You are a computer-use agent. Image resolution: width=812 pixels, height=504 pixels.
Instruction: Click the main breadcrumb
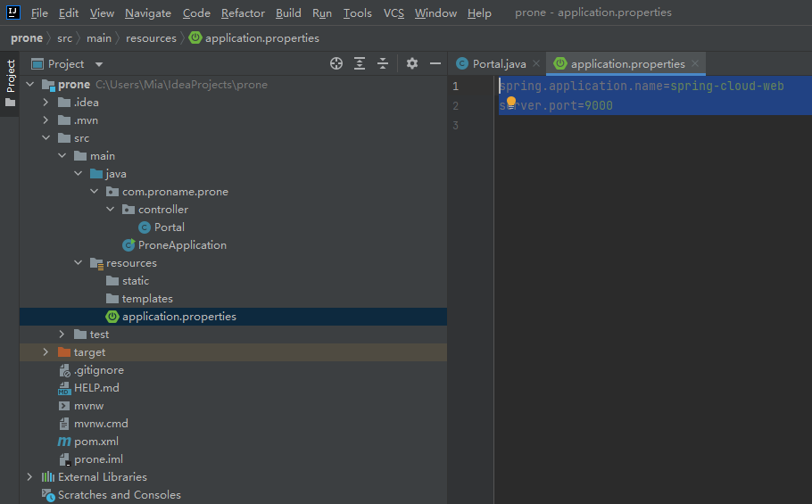pyautogui.click(x=99, y=37)
